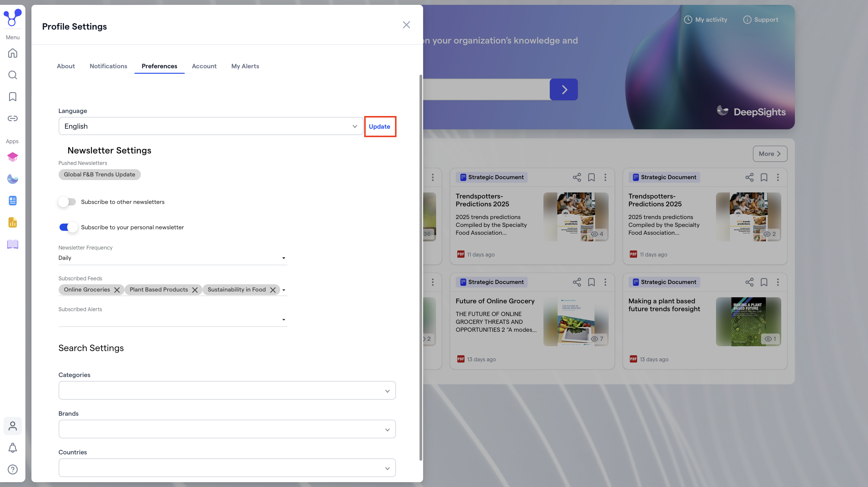868x487 pixels.
Task: Open options for Making a plant based future
Action: (x=778, y=282)
